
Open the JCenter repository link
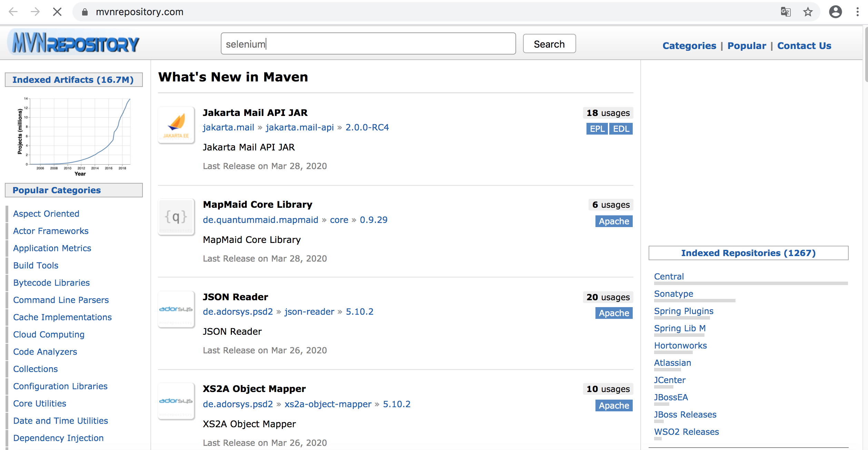pos(670,380)
